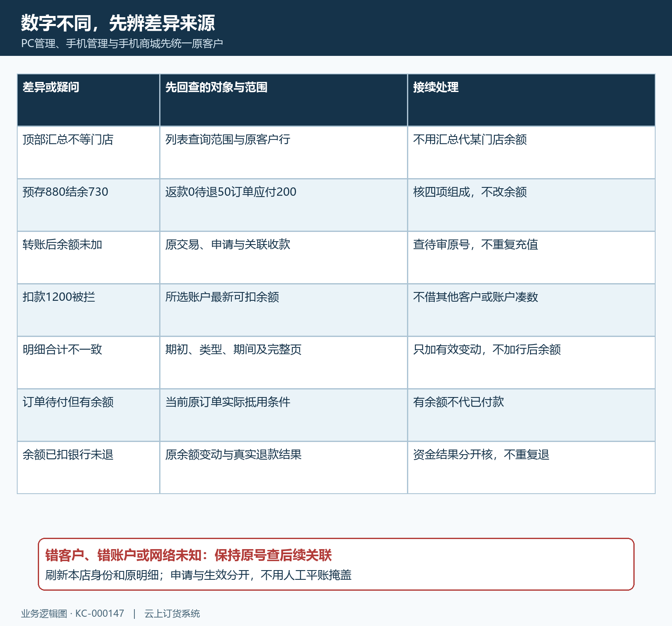The image size is (672, 626).
Task: Click subtitle PC管理、手机管理与手机商城先统一原客户
Action: tap(122, 43)
